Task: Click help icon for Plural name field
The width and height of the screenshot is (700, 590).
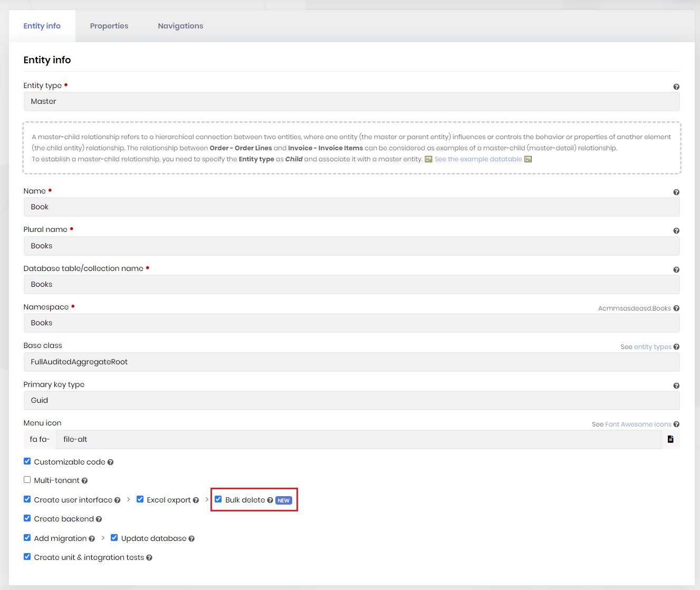Action: pos(676,231)
